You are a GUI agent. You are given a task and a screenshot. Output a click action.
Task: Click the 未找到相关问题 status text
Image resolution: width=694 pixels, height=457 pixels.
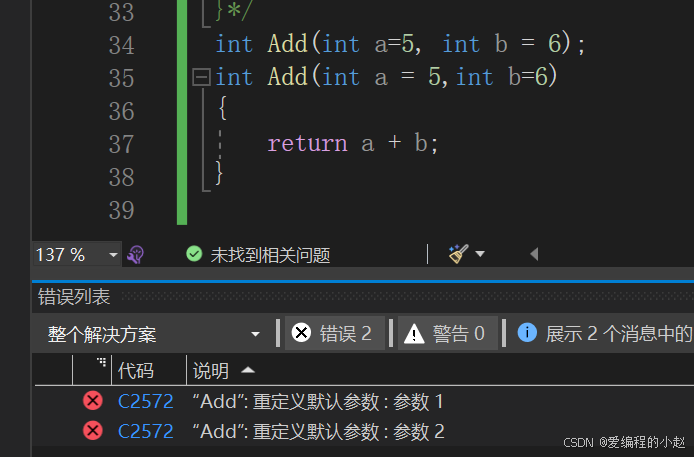pyautogui.click(x=270, y=255)
